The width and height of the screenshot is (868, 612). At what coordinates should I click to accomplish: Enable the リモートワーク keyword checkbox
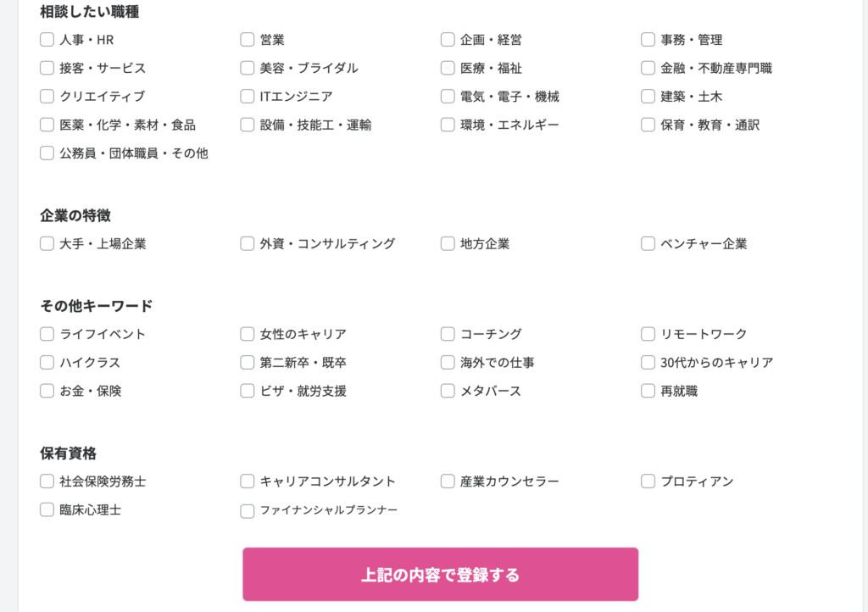tap(648, 335)
